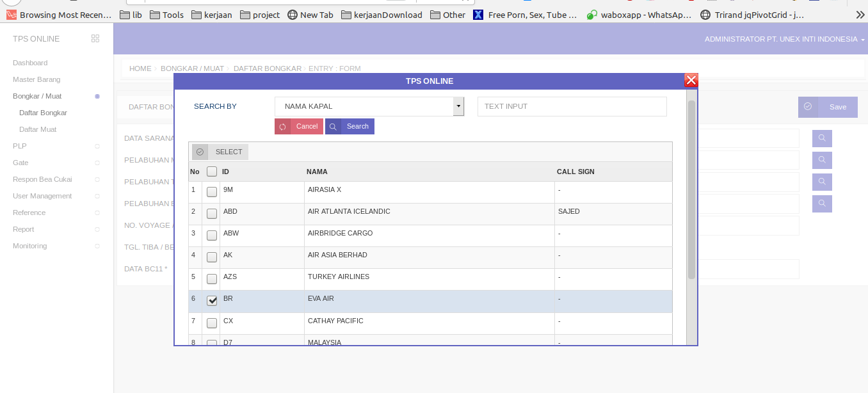The image size is (868, 393).
Task: Open the kerjaan bookmark folder
Action: [x=212, y=15]
